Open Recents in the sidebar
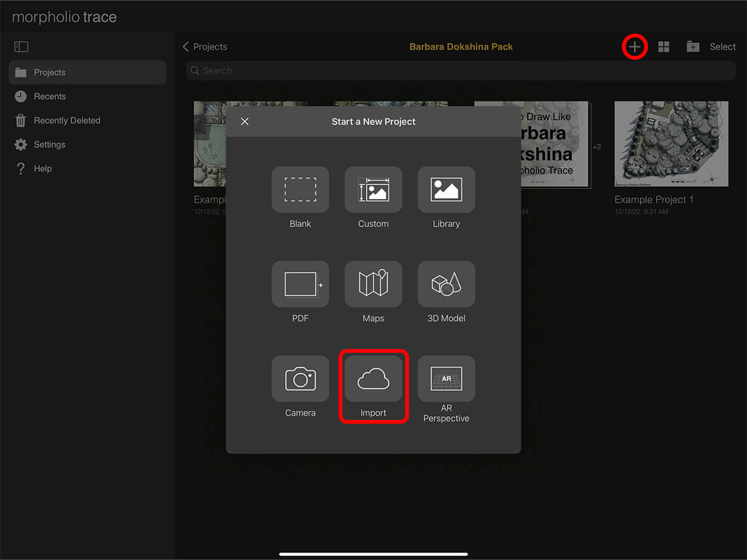Viewport: 747px width, 560px height. pyautogui.click(x=50, y=96)
